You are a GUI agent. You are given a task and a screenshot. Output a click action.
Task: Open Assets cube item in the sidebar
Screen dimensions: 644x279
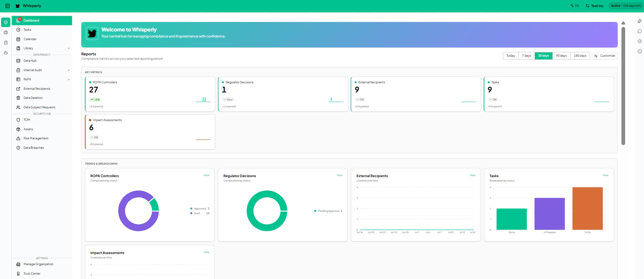[x=42, y=129]
